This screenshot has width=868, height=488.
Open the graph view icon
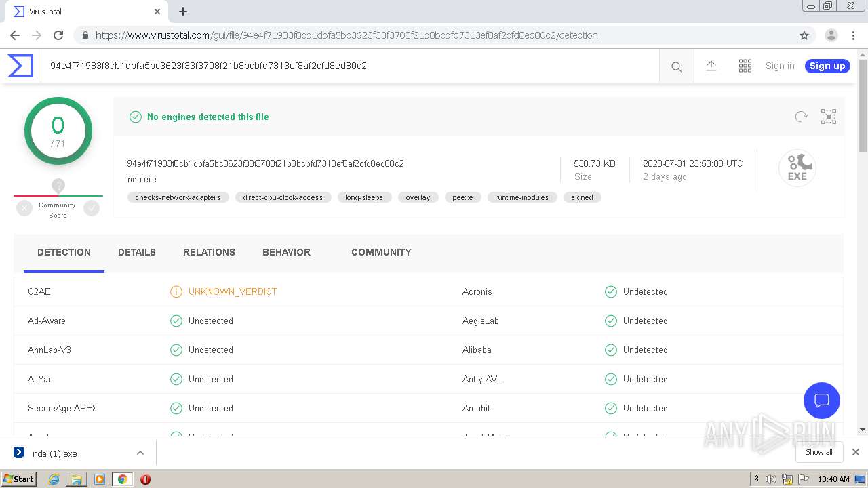point(829,117)
